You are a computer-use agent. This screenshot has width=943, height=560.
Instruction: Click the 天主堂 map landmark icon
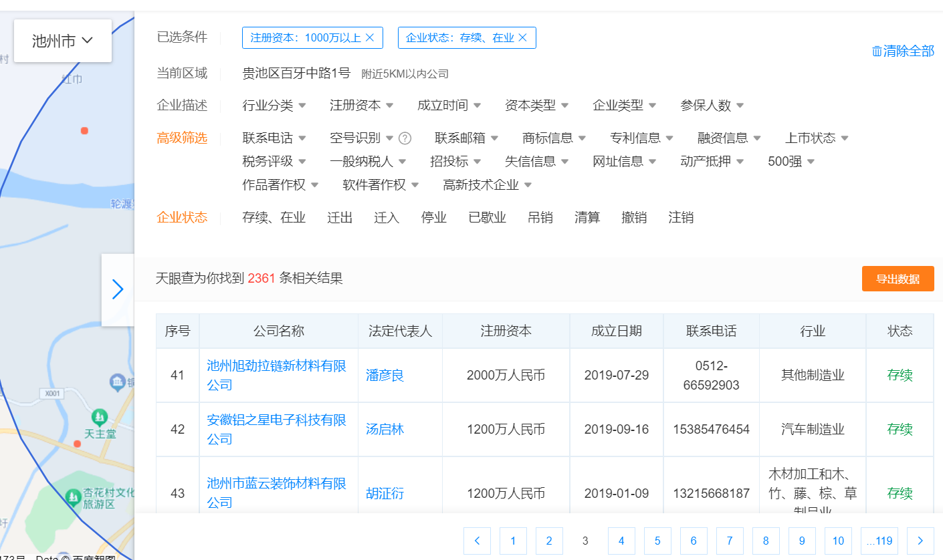100,418
